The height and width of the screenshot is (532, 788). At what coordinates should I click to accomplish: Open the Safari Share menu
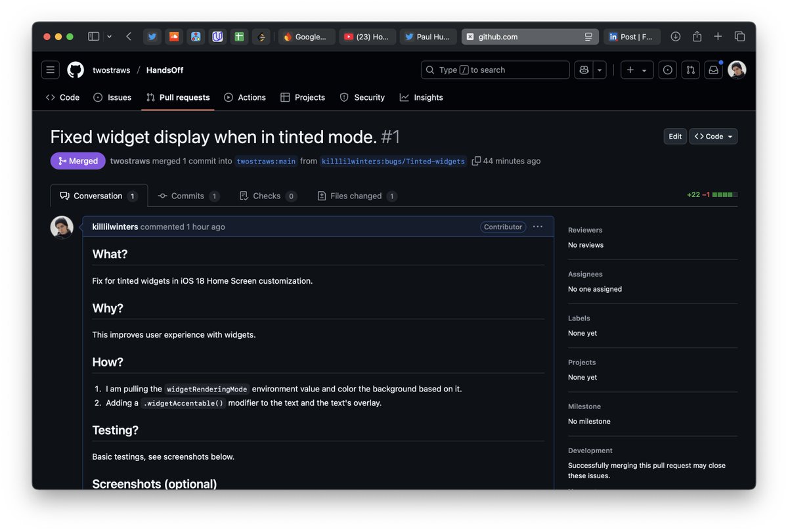pos(697,37)
